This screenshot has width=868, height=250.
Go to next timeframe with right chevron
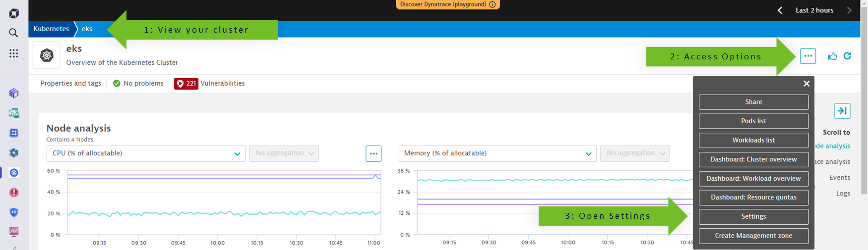coord(849,10)
